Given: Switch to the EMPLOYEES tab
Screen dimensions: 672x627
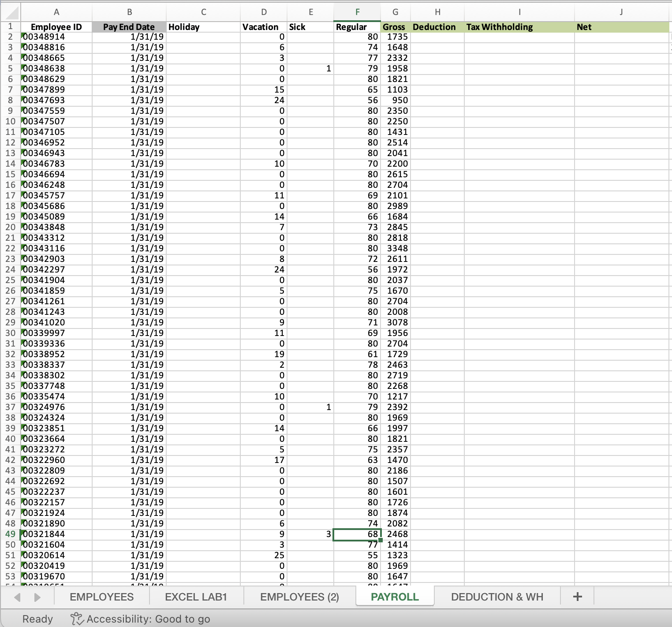Looking at the screenshot, I should point(101,596).
